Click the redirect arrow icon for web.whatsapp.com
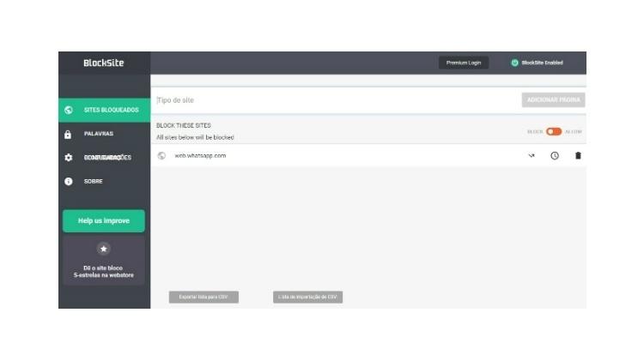 click(x=532, y=156)
